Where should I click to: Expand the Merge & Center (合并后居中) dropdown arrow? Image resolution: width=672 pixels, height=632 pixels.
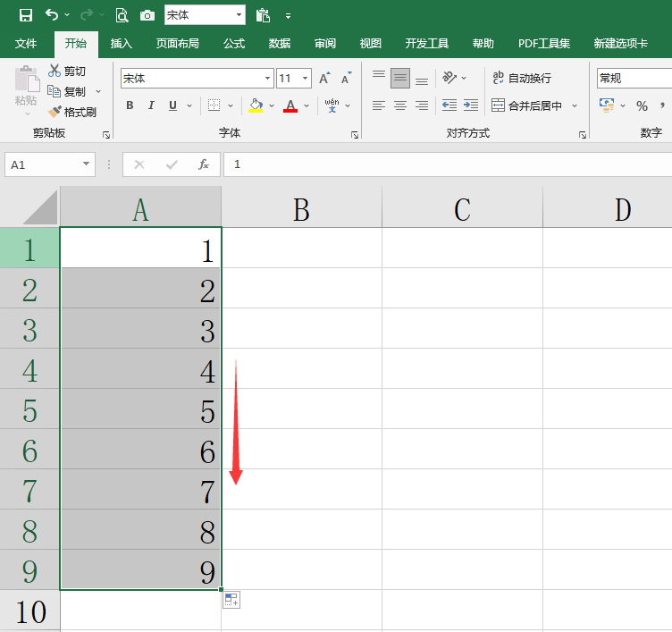point(575,105)
